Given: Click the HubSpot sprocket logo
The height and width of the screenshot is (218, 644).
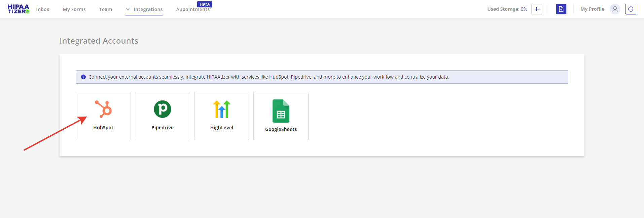Looking at the screenshot, I should (103, 109).
